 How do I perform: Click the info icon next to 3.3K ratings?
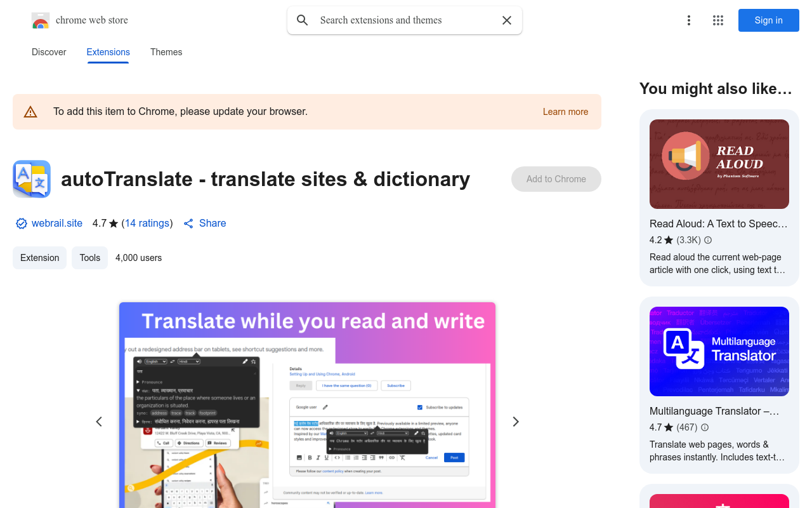pyautogui.click(x=708, y=240)
